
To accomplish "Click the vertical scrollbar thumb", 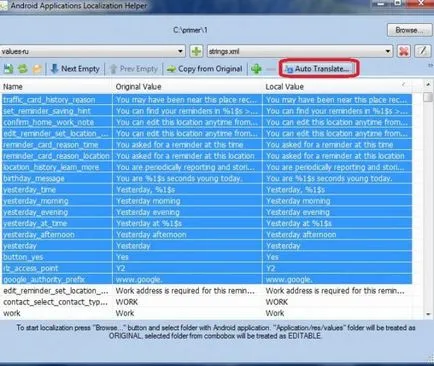I will tap(428, 98).
